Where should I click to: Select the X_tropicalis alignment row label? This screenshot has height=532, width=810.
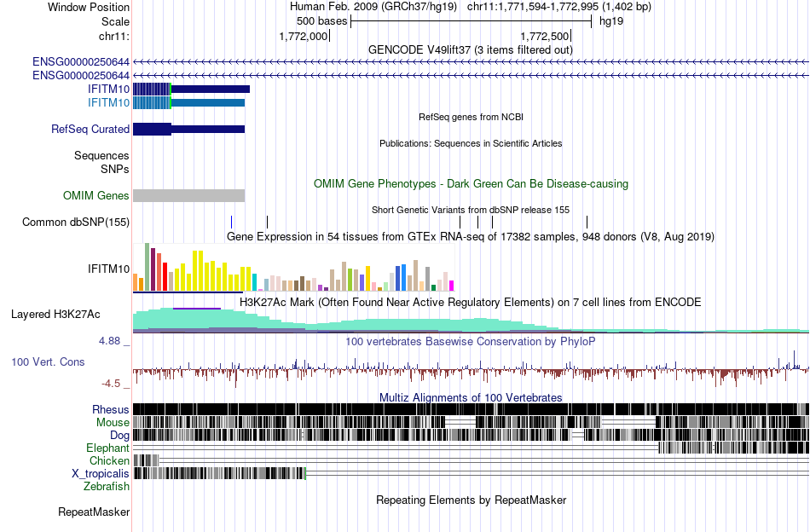[101, 474]
